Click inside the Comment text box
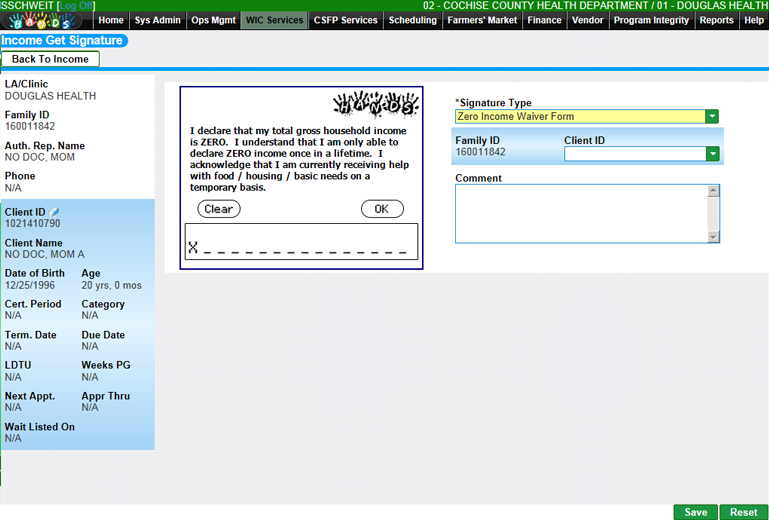The image size is (769, 520). [580, 214]
